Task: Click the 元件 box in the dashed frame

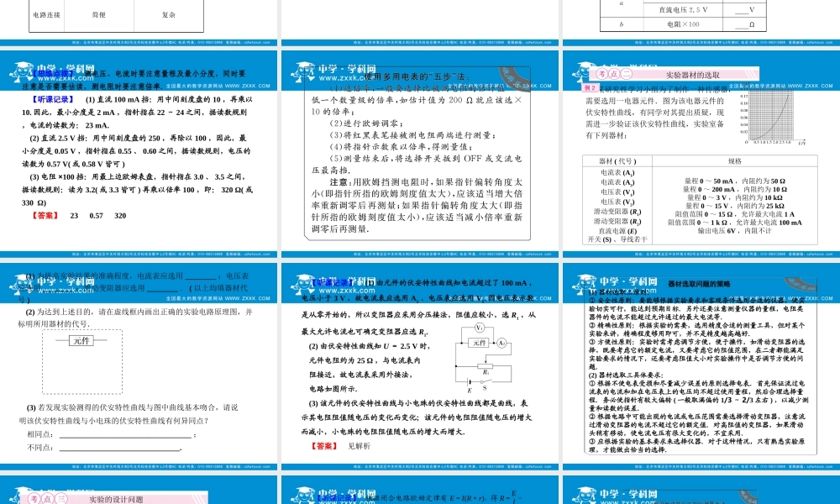Action: (x=81, y=341)
